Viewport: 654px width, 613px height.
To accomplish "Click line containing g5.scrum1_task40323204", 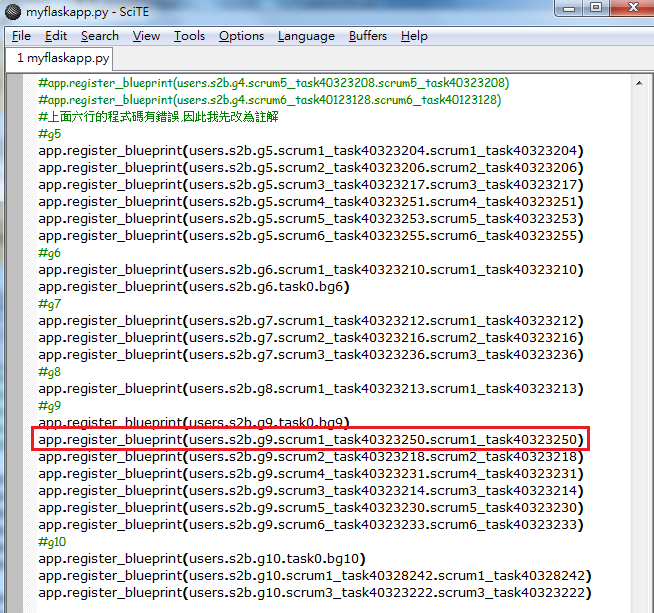I will (311, 151).
